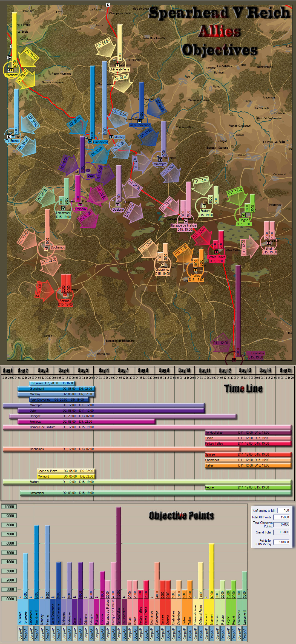296x644 pixels.
Task: Select the 'Time Line' heading text
Action: coord(243,388)
